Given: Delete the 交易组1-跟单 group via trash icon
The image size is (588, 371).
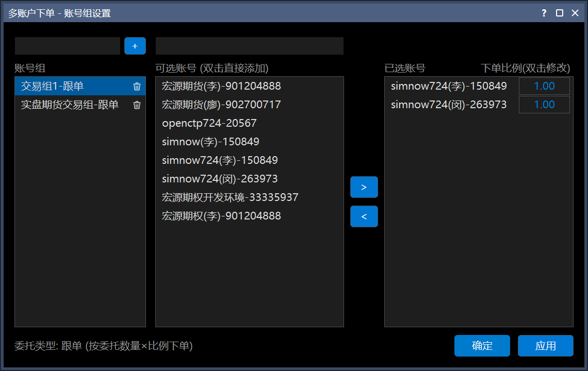Looking at the screenshot, I should tap(137, 87).
